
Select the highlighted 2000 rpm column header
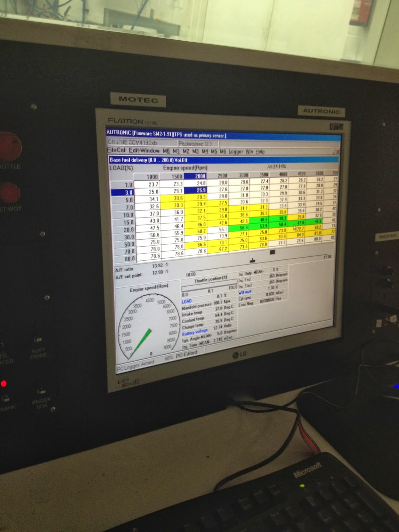[x=196, y=176]
